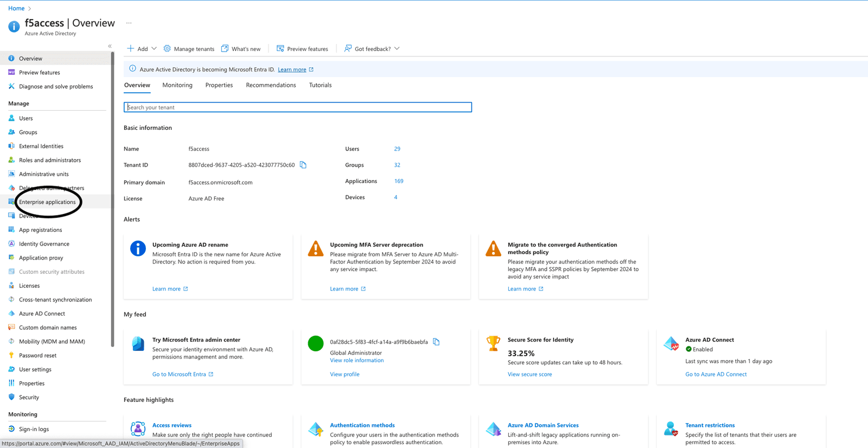Open Users via its sidebar icon

click(x=11, y=118)
